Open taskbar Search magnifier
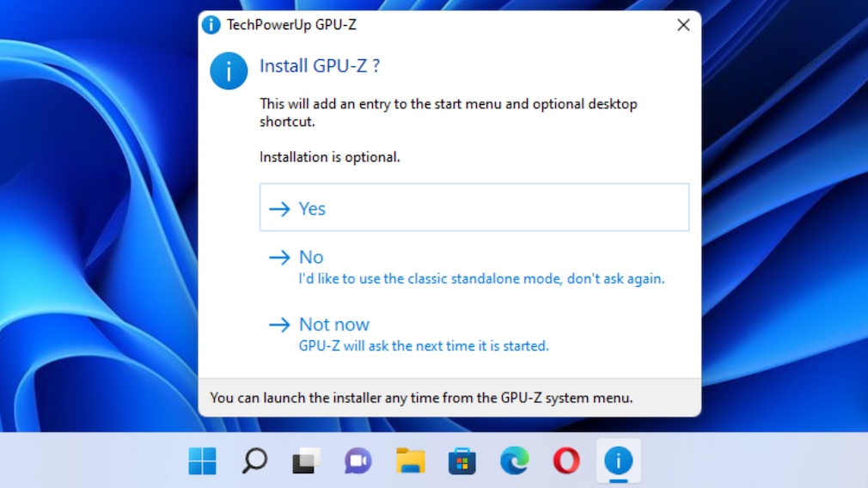This screenshot has width=868, height=488. click(254, 461)
